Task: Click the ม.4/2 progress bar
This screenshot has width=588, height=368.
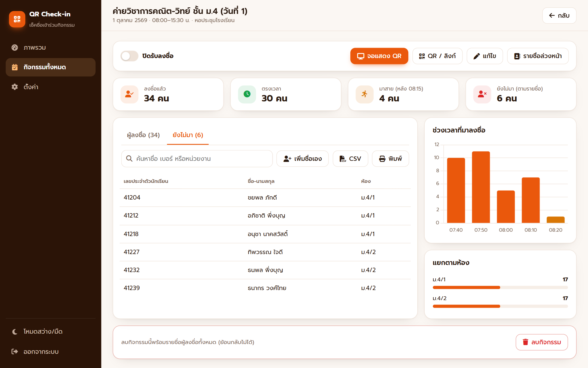Action: click(x=500, y=306)
